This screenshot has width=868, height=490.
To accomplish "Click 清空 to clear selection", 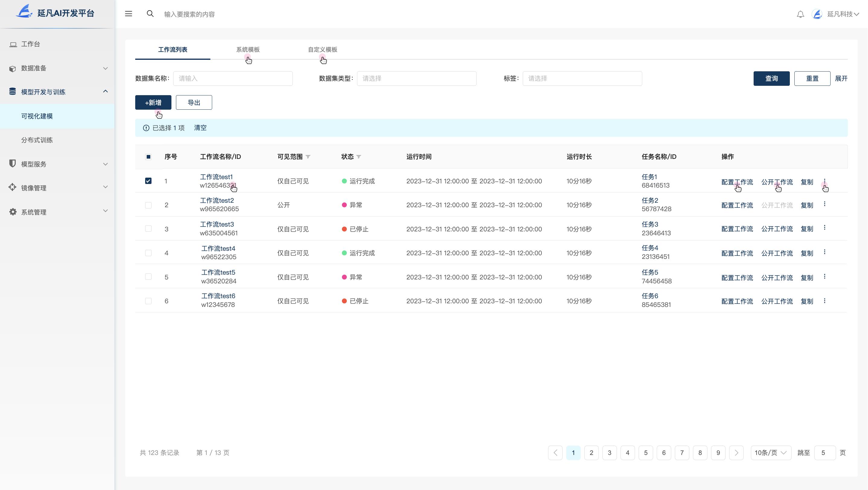I will [200, 128].
